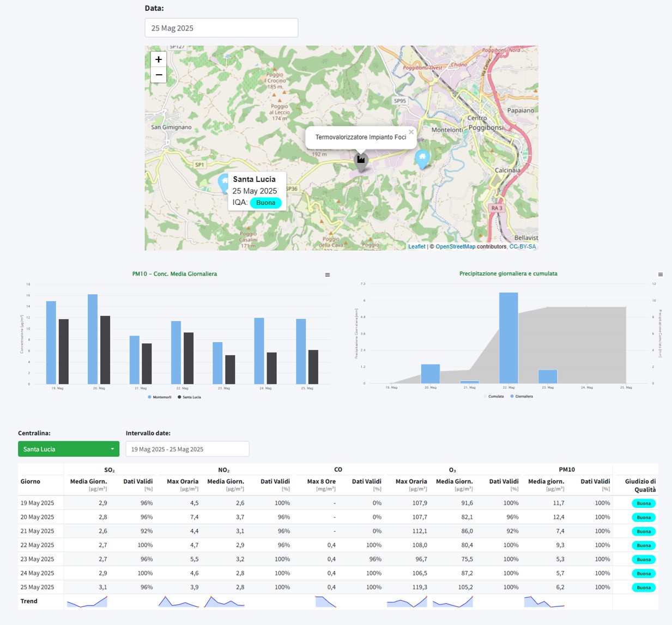Image resolution: width=672 pixels, height=625 pixels.
Task: Zoom out on the map
Action: [159, 75]
